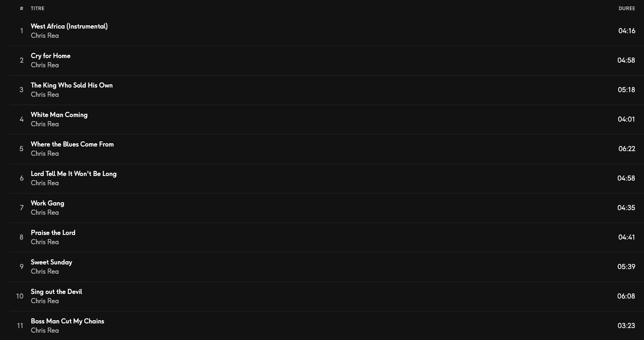The width and height of the screenshot is (644, 340).
Task: Click Sing out the Devil title
Action: tap(56, 292)
